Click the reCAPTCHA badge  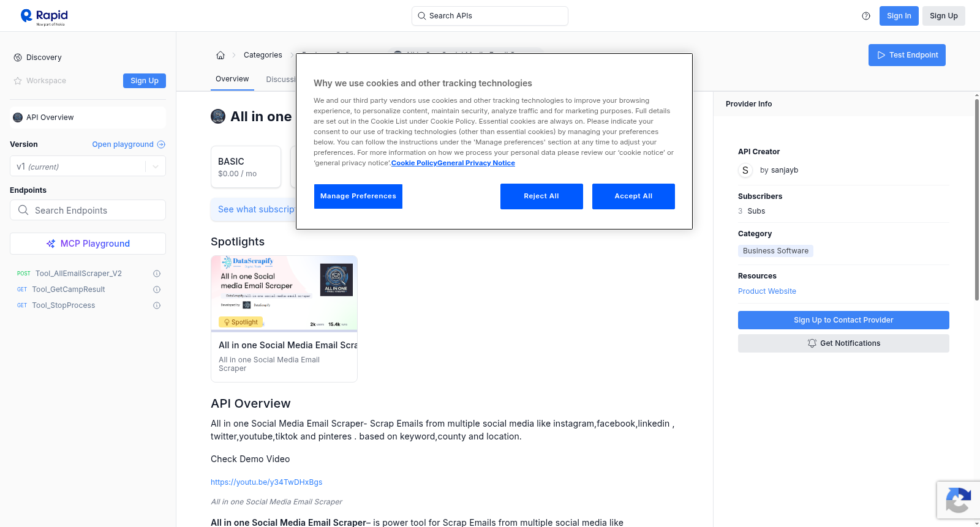point(958,501)
